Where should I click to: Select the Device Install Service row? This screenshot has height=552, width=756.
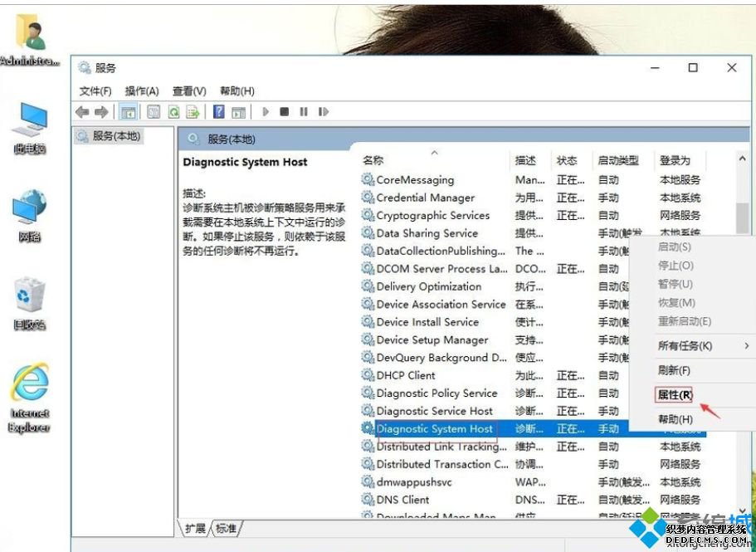[495, 322]
